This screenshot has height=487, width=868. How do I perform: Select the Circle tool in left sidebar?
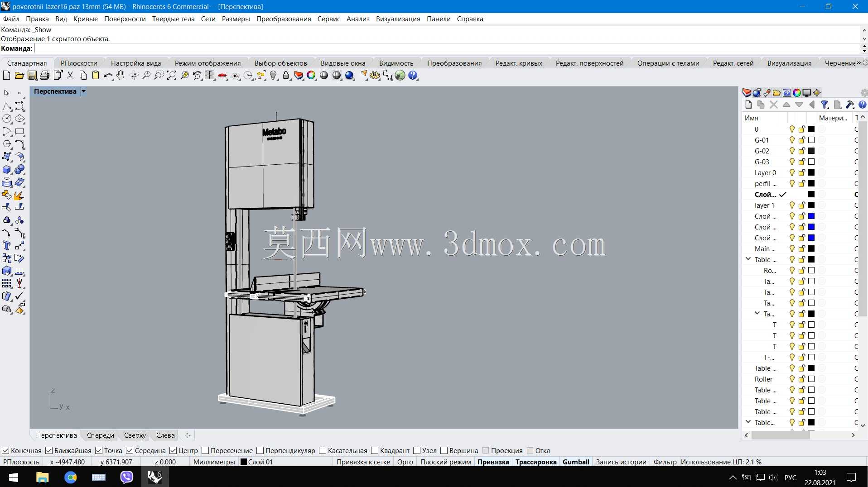(x=7, y=119)
